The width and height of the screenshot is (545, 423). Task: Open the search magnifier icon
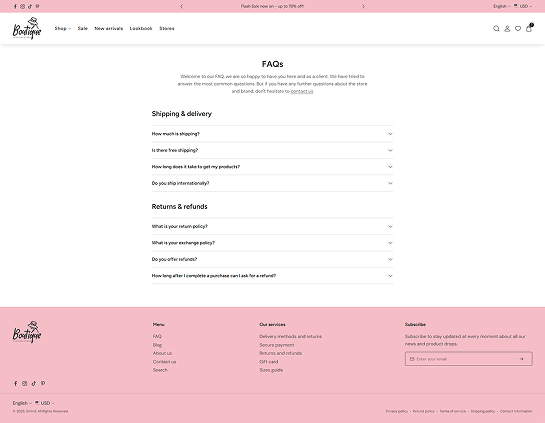point(496,29)
